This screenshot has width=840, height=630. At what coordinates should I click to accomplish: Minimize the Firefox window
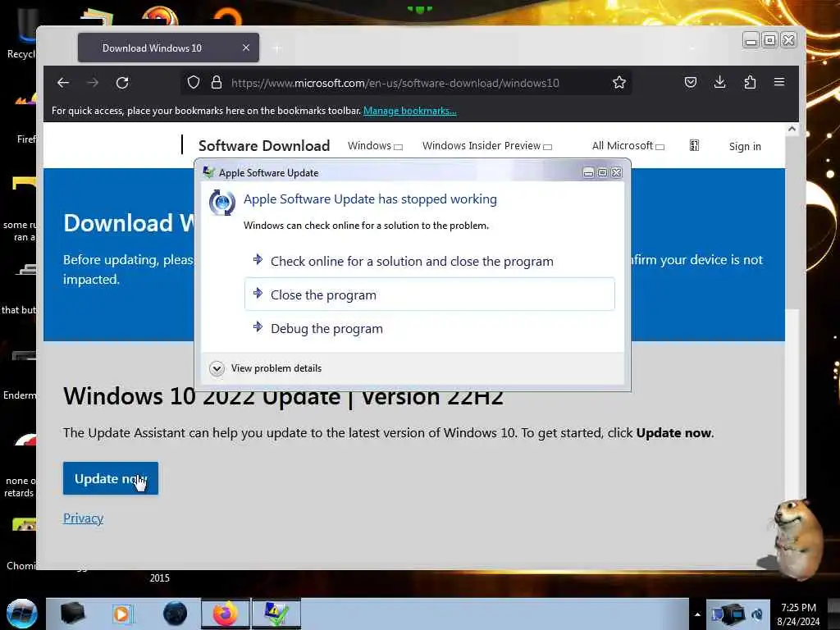tap(751, 41)
